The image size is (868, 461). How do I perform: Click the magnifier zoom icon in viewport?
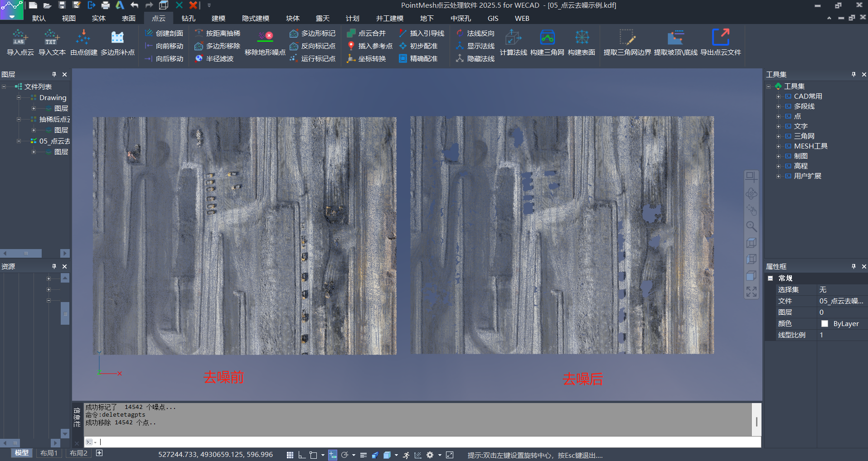click(752, 226)
